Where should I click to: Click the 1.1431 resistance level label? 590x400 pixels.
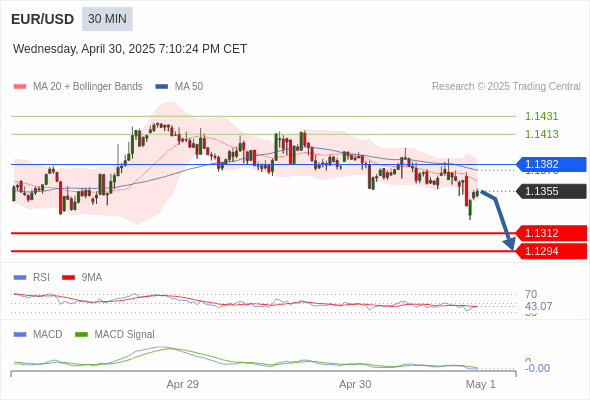(x=541, y=116)
